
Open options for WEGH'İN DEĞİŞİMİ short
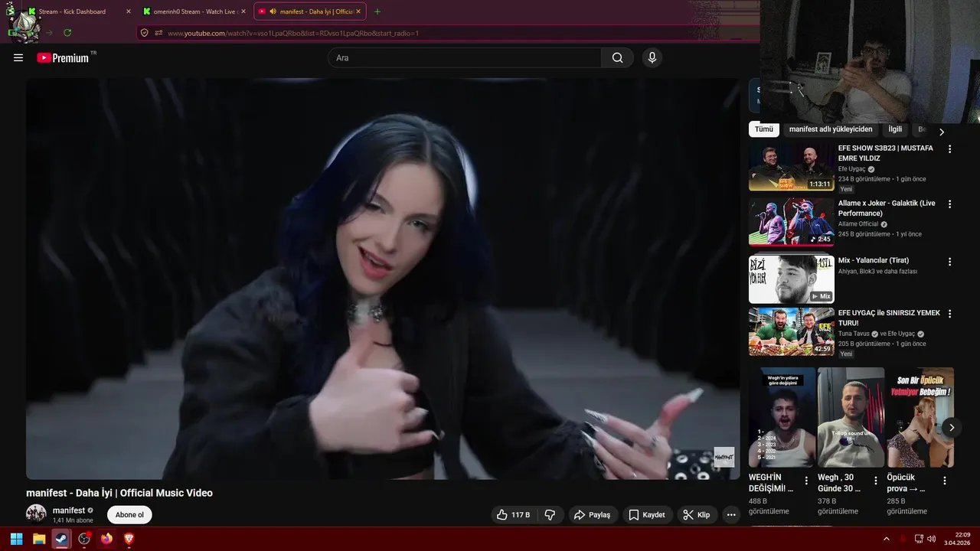coord(806,481)
